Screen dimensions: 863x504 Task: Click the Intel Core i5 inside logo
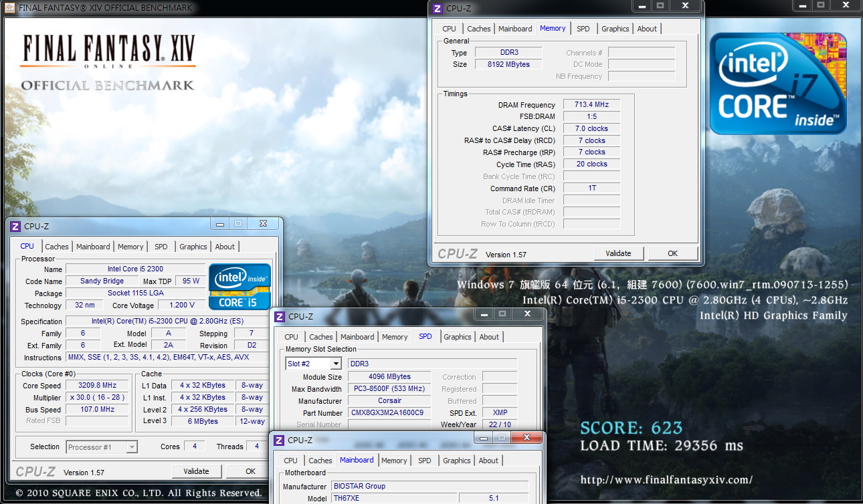point(239,287)
